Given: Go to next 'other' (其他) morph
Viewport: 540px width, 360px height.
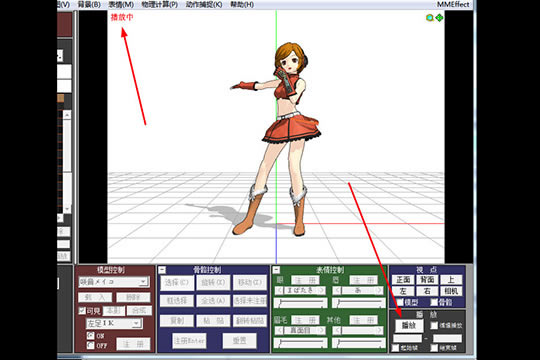Looking at the screenshot, I should pyautogui.click(x=379, y=331).
